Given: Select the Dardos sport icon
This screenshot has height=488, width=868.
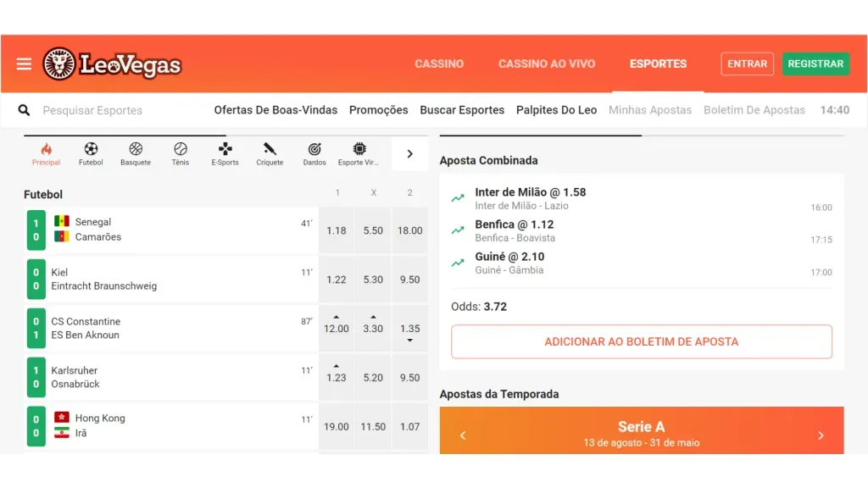Looking at the screenshot, I should pos(314,152).
